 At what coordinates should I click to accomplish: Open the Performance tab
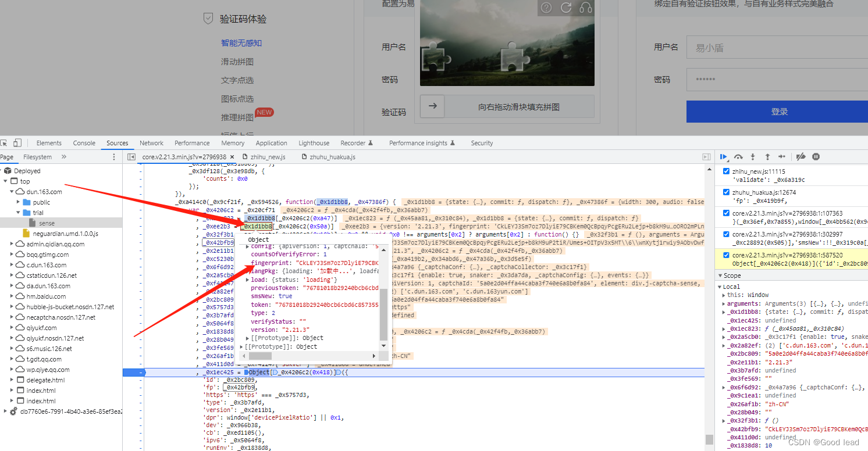coord(192,143)
